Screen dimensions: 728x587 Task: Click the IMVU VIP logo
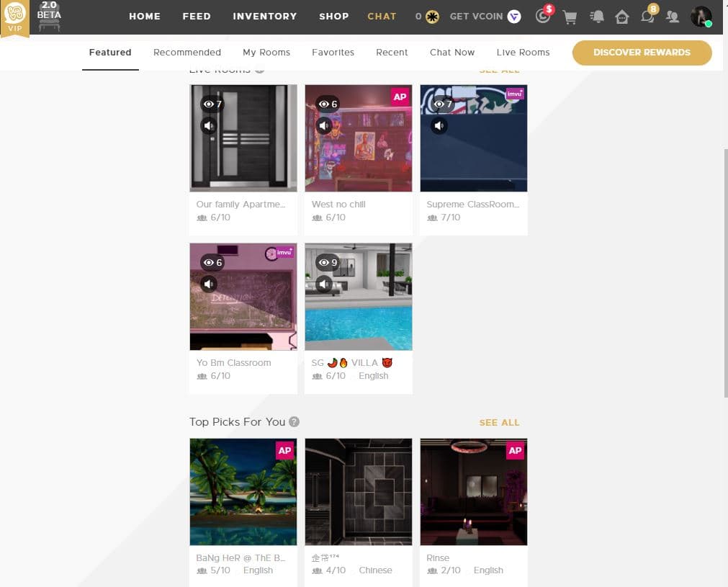[x=15, y=17]
